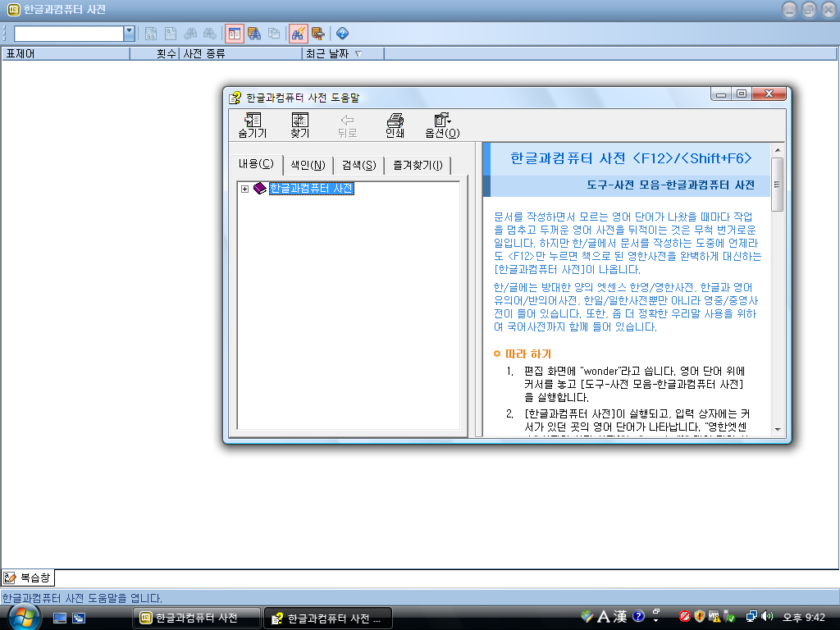Click the search word input field
This screenshot has width=840, height=630.
69,34
